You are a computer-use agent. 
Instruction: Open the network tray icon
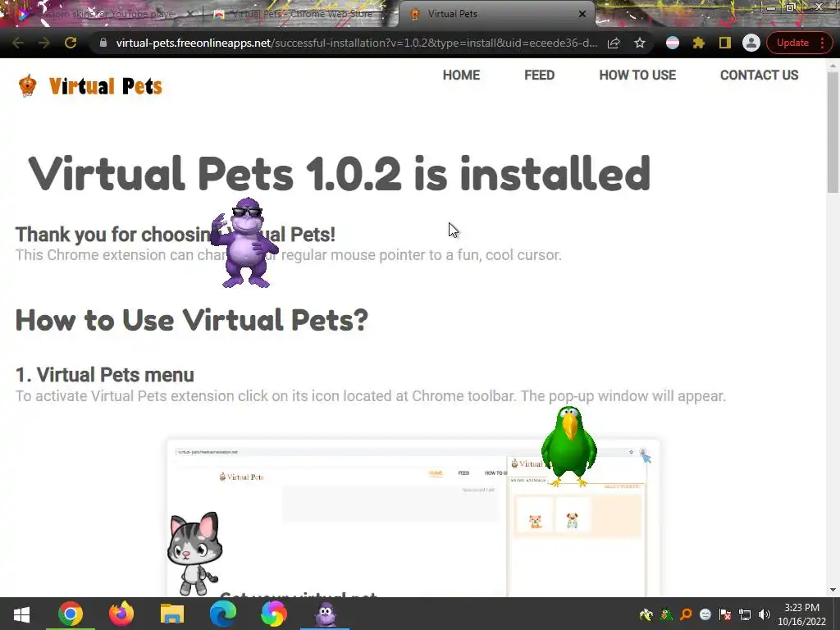745,614
